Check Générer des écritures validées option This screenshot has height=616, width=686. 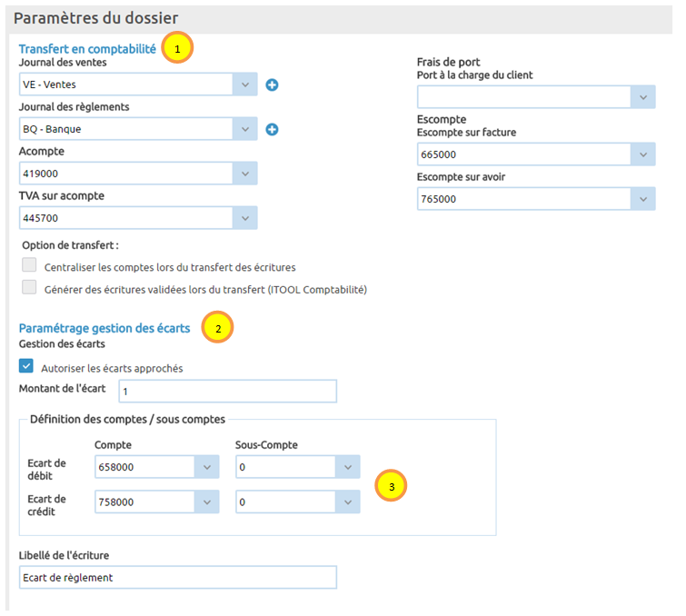(29, 289)
